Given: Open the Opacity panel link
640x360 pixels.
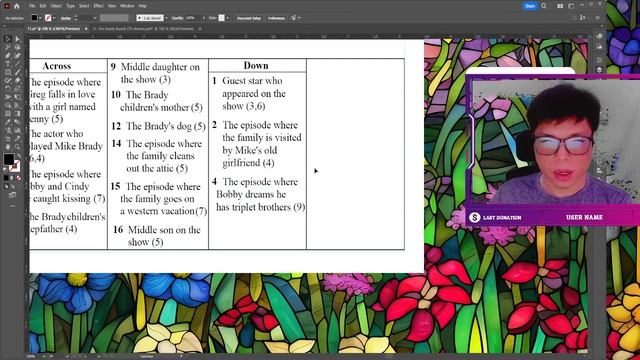Looking at the screenshot, I should (x=177, y=18).
